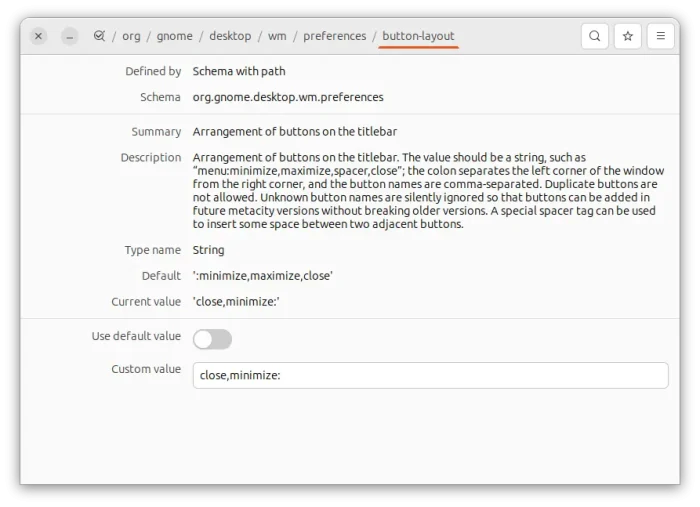Click the current value 'close,minimize:'
This screenshot has width=700, height=507.
click(236, 302)
